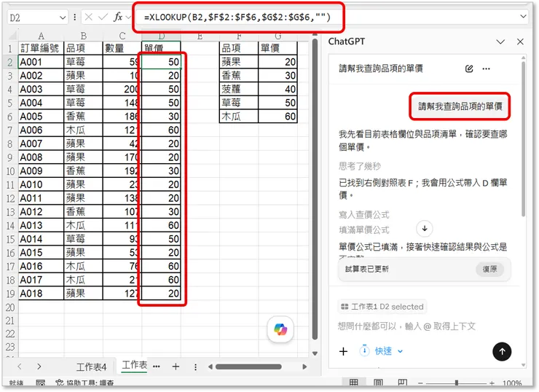Expand the 思考了幾秒 thinking section
Image resolution: width=539 pixels, height=392 pixels.
pos(360,166)
